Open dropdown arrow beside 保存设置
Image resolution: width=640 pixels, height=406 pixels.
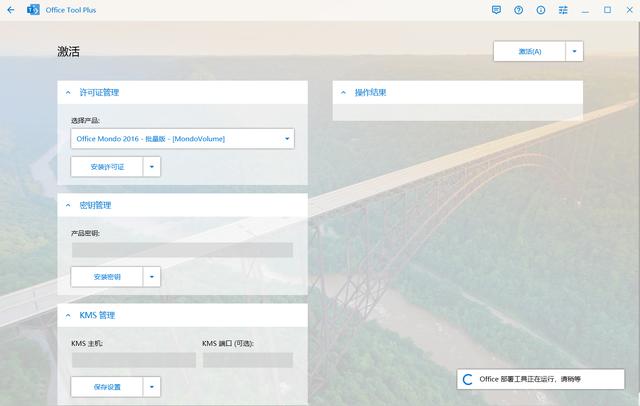(152, 387)
